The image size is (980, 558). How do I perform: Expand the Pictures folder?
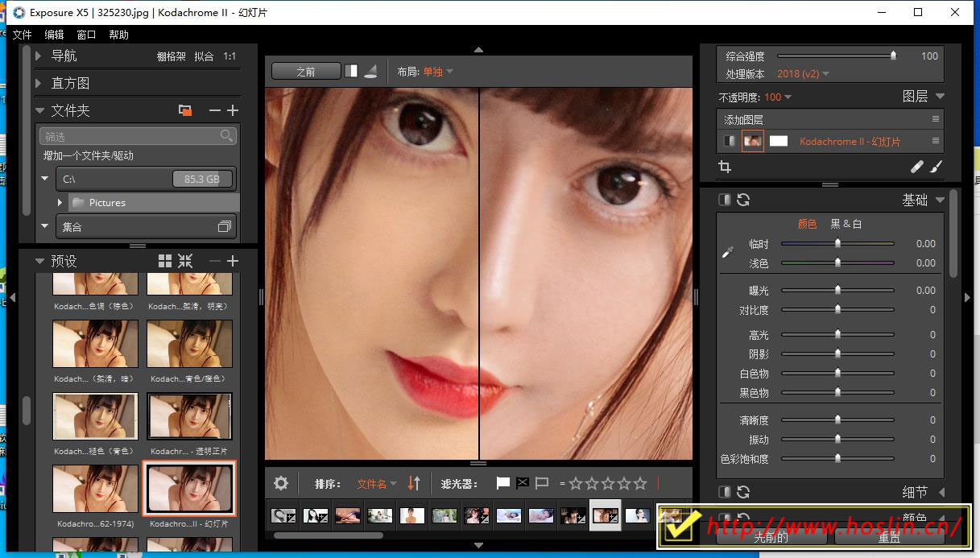(60, 203)
